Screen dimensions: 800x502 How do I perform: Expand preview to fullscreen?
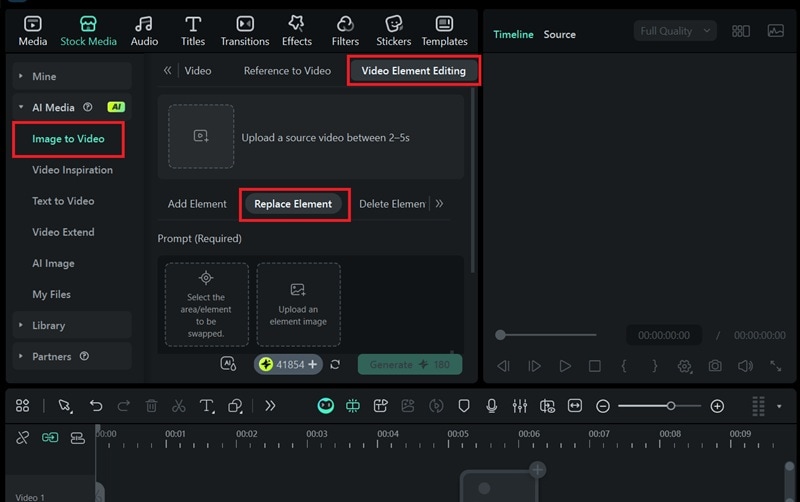pyautogui.click(x=776, y=366)
